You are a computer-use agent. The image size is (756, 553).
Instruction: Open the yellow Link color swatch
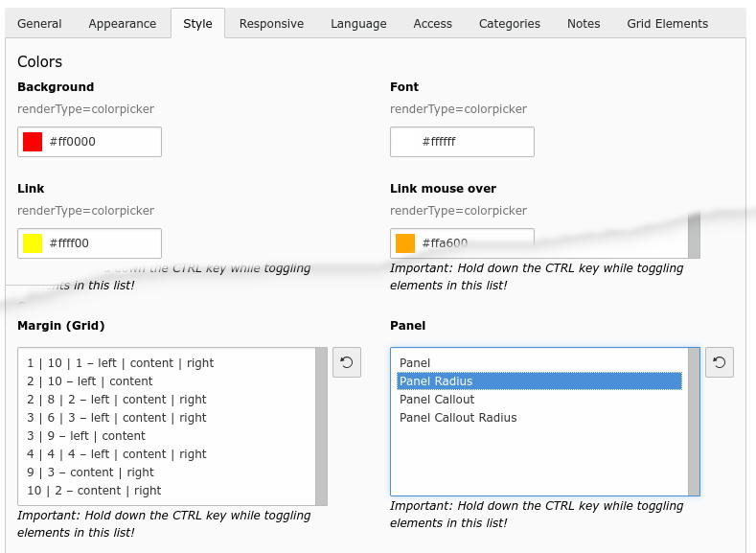click(33, 243)
